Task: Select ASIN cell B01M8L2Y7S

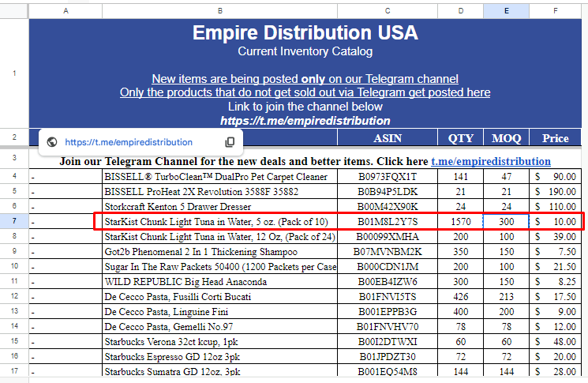Action: [x=388, y=221]
